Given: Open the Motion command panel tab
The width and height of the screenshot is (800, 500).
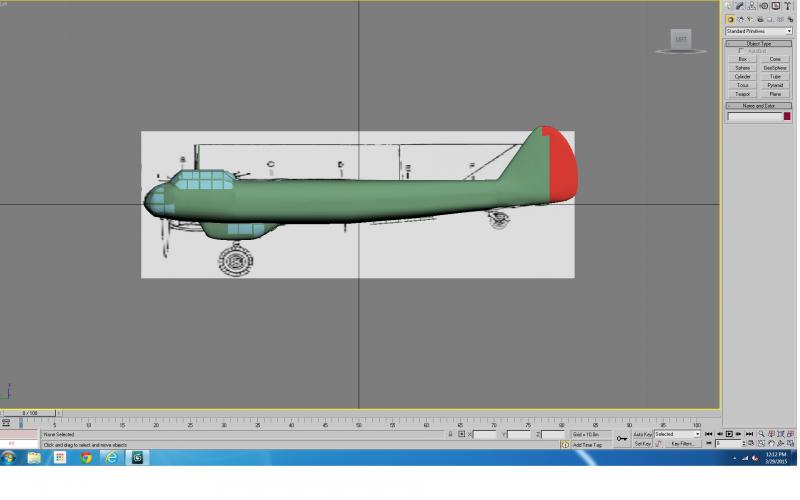Looking at the screenshot, I should point(764,6).
